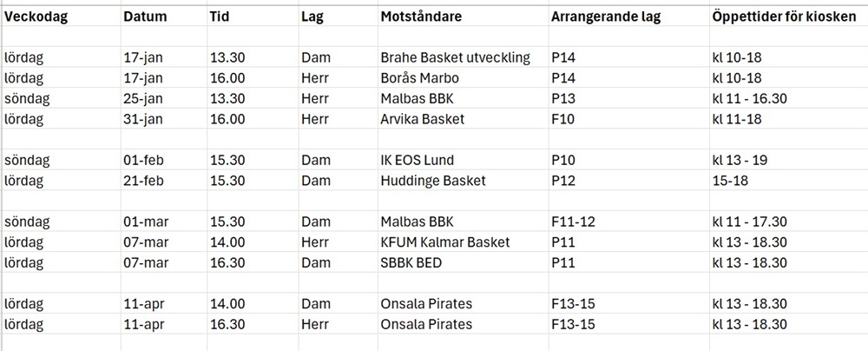Image resolution: width=868 pixels, height=351 pixels.
Task: Click the IK EOS Lund cell
Action: pyautogui.click(x=418, y=161)
